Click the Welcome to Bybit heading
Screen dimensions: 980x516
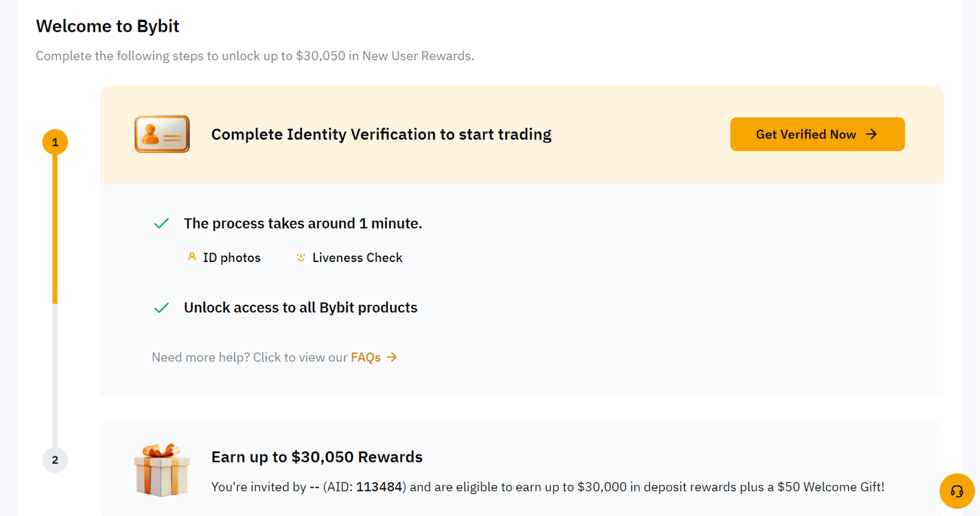[108, 26]
